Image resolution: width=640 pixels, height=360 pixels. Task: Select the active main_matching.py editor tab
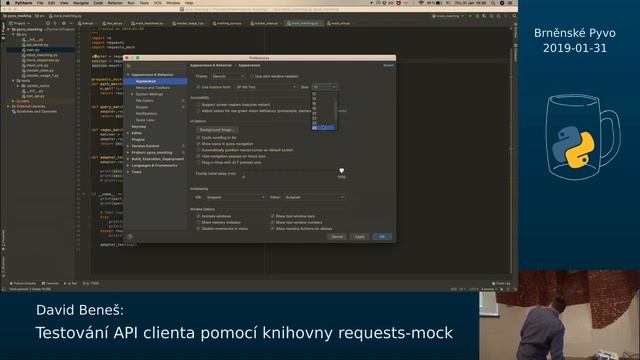coord(305,23)
